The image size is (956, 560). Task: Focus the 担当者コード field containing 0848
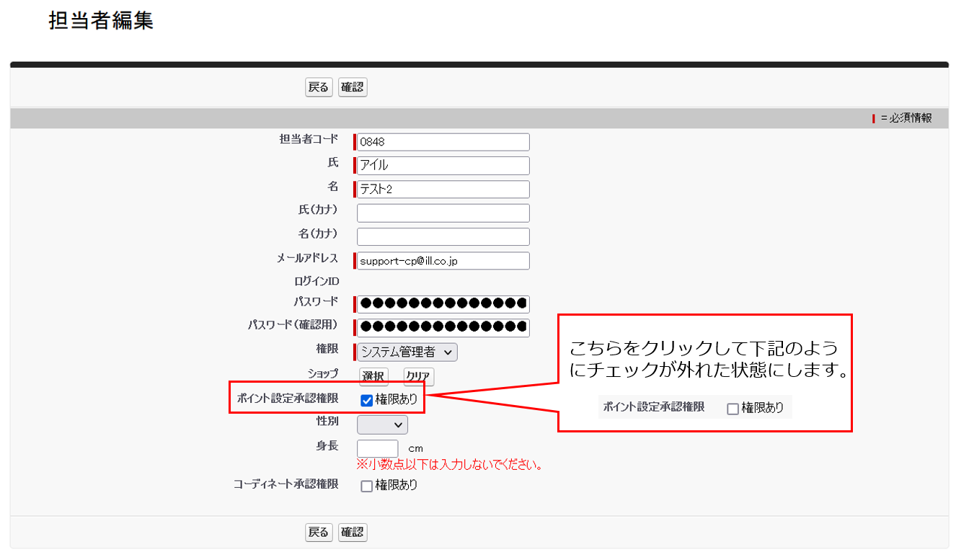pyautogui.click(x=443, y=142)
